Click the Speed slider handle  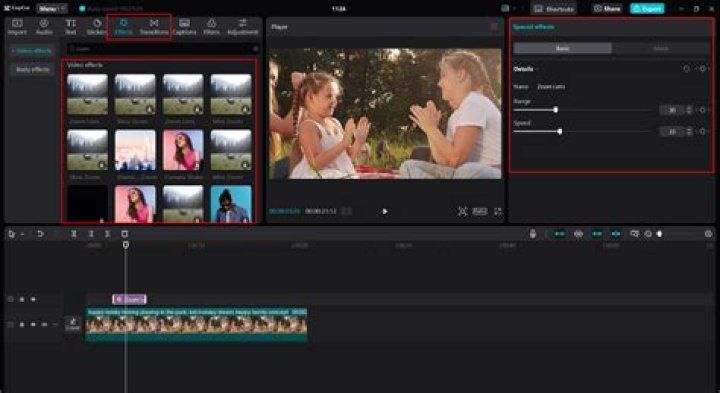point(560,131)
